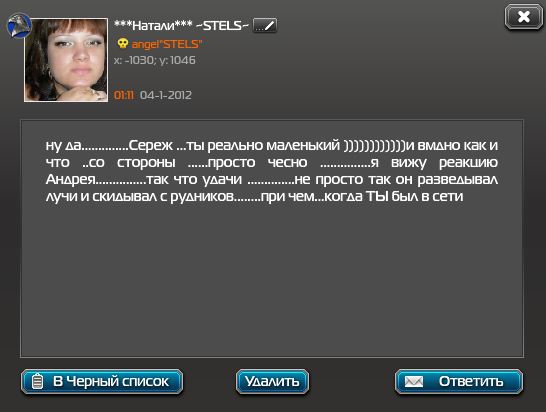Click the envelope icon on the Ответить button

tap(413, 382)
